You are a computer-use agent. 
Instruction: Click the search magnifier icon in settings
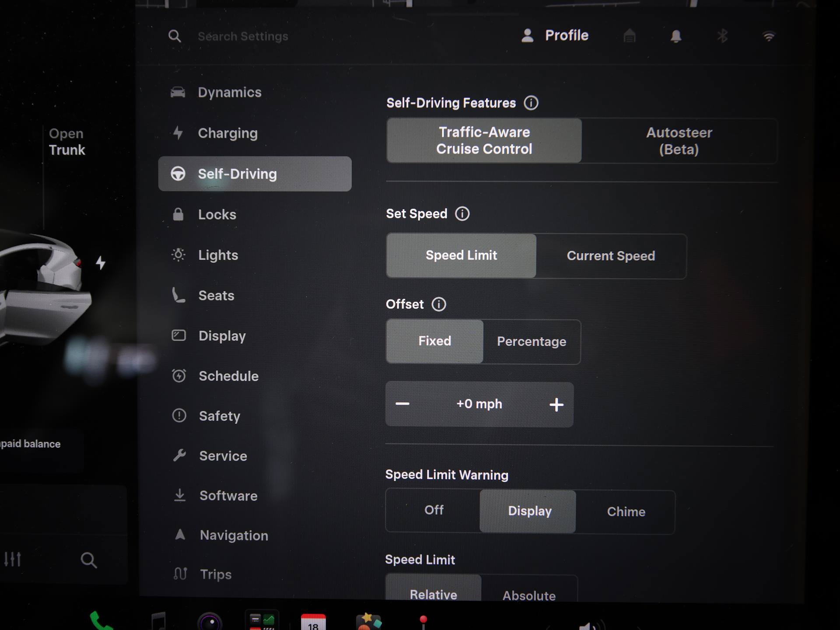175,36
